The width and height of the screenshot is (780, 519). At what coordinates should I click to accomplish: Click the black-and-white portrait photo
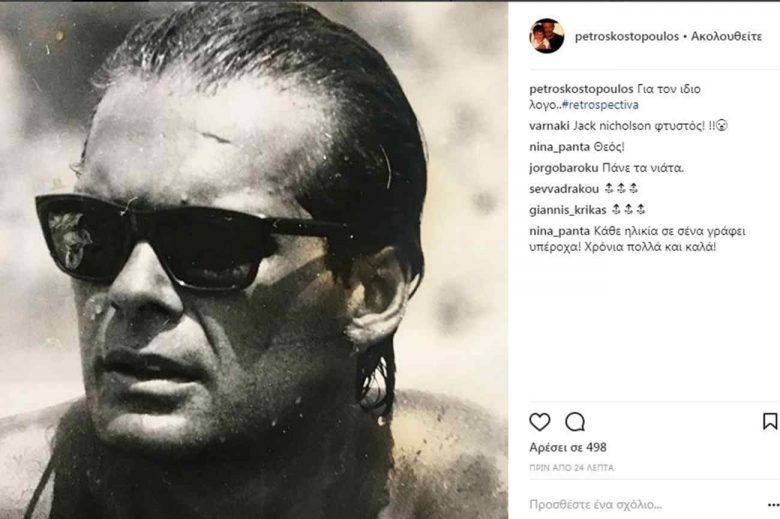coord(254,259)
